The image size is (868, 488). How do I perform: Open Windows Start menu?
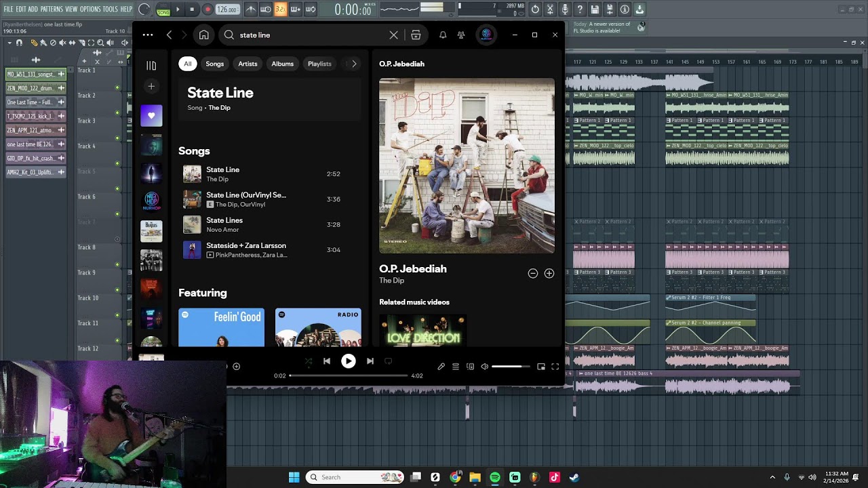[x=294, y=477]
